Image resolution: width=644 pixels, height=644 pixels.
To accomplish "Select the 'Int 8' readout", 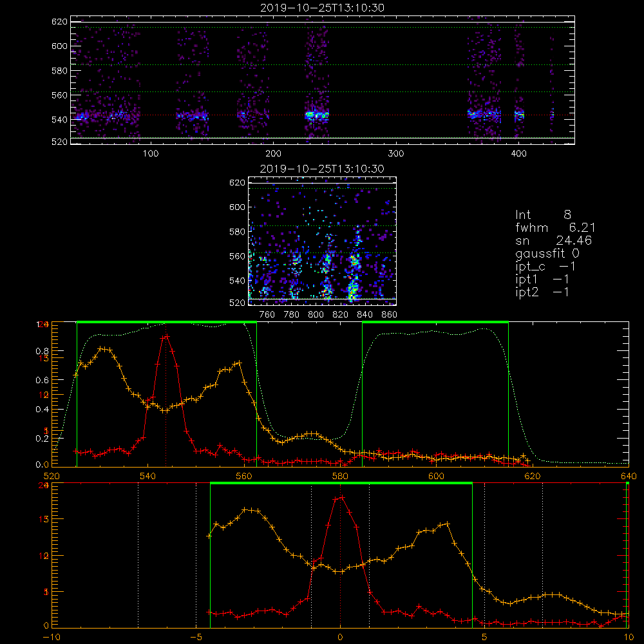I will click(x=543, y=215).
